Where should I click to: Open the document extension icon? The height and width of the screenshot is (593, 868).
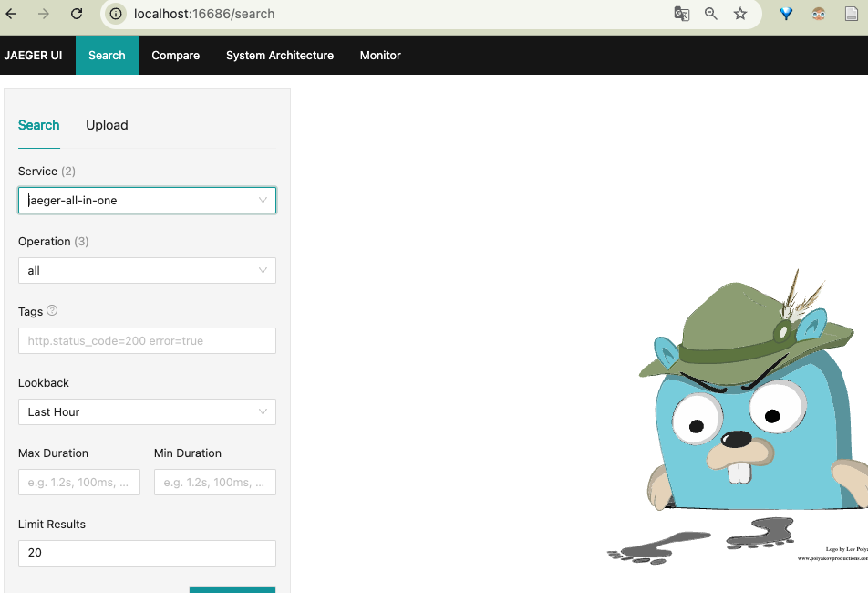pyautogui.click(x=852, y=14)
